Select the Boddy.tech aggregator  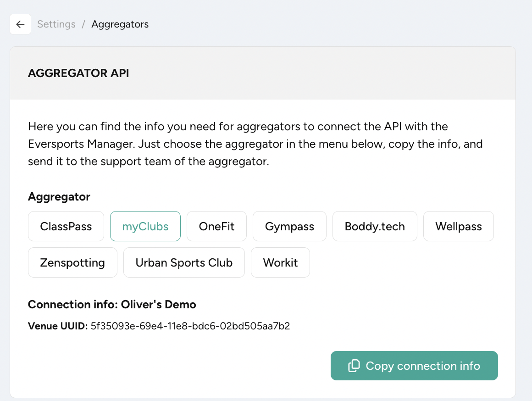[x=375, y=226]
